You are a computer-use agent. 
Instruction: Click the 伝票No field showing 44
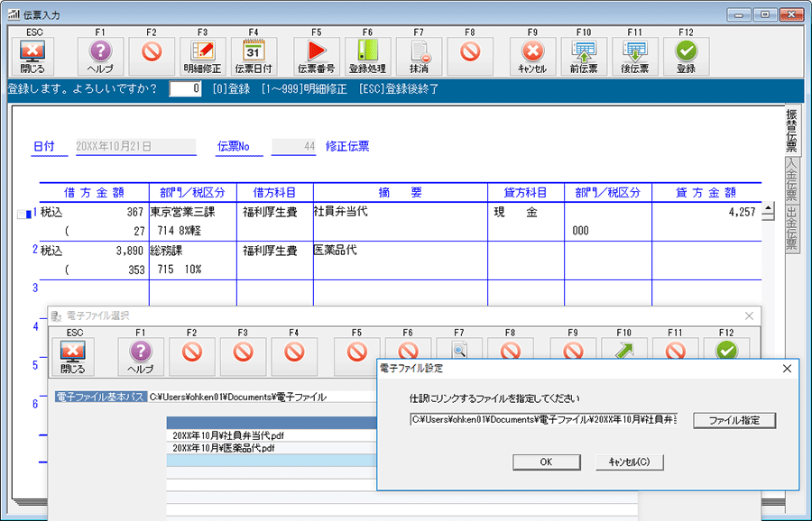(x=293, y=146)
